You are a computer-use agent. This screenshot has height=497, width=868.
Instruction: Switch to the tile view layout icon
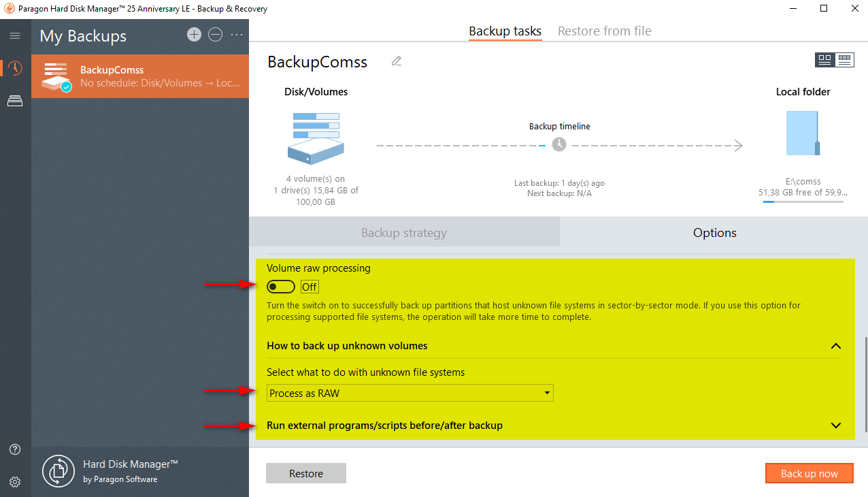(825, 60)
